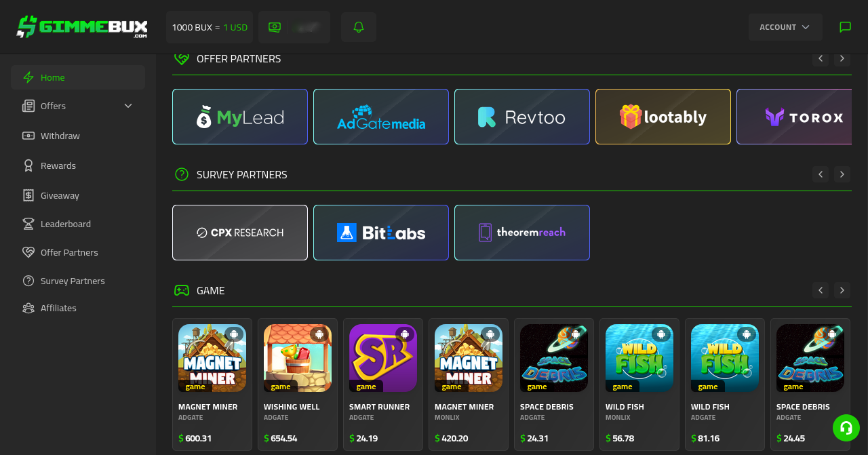Click the "GAME" section heading
This screenshot has height=455, width=868.
point(211,290)
